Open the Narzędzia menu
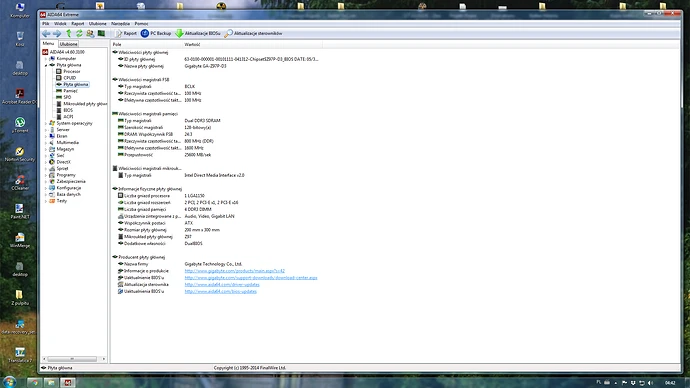Image resolution: width=690 pixels, height=388 pixels. [x=120, y=24]
